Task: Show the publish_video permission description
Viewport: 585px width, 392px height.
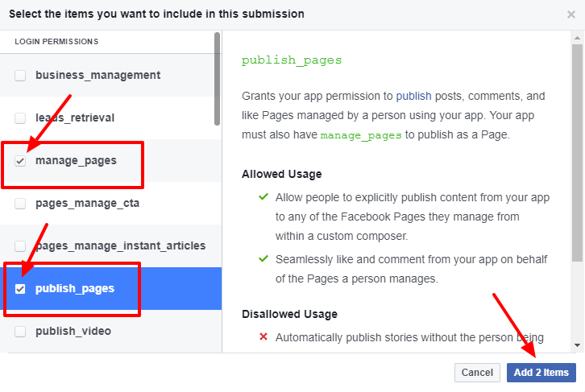Action: pos(73,331)
